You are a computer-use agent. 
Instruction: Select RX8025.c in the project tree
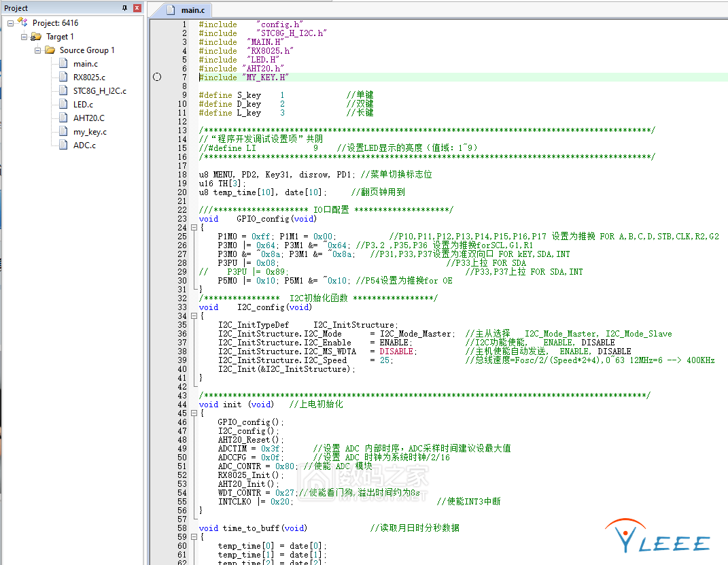[x=89, y=77]
